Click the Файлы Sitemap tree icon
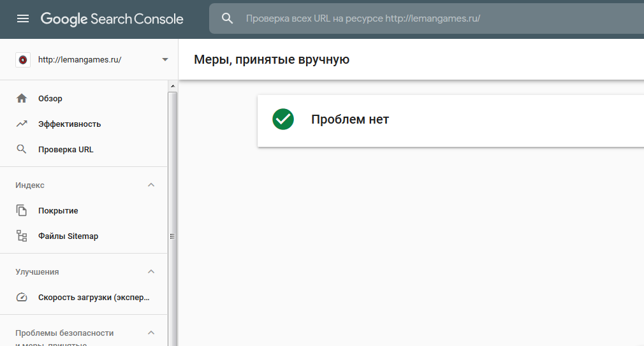The height and width of the screenshot is (346, 644). (x=22, y=236)
